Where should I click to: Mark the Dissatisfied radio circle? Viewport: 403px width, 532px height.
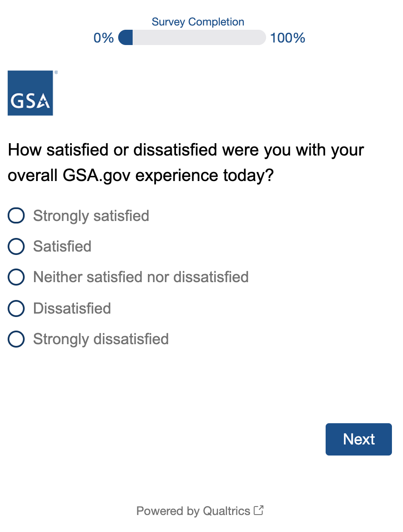pos(16,308)
